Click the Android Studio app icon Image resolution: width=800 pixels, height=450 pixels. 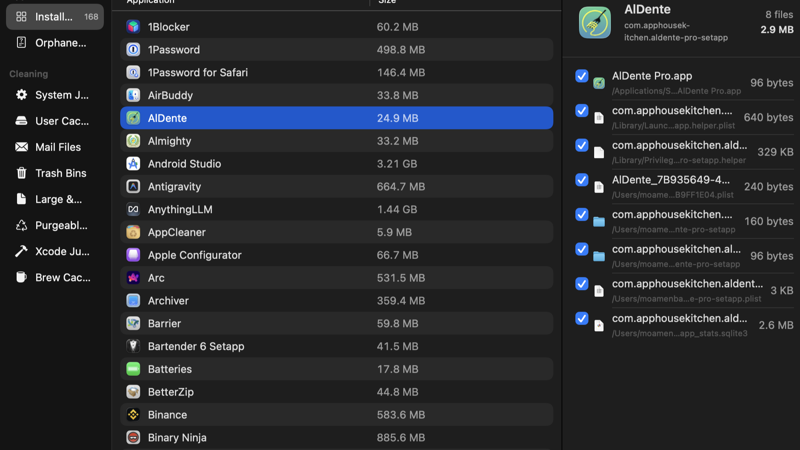coord(133,164)
